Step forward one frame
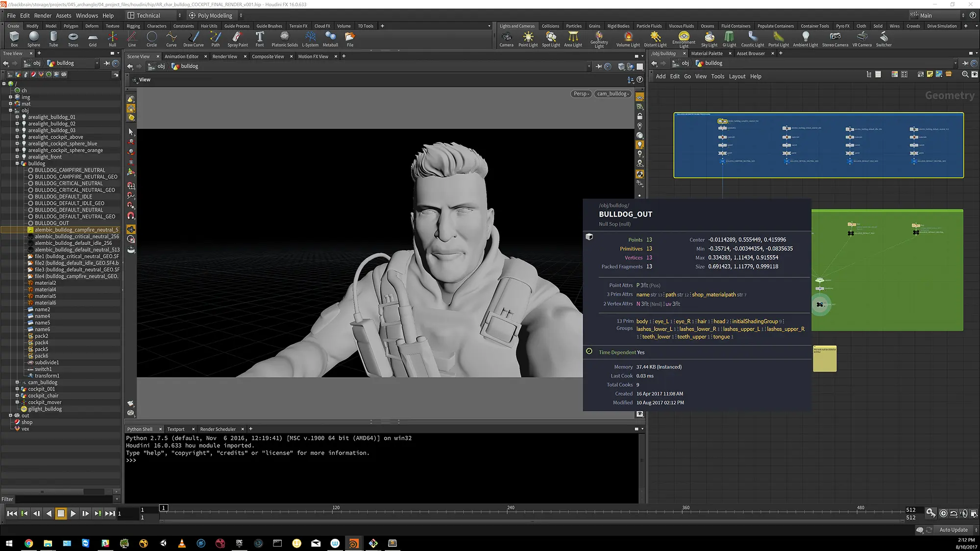Screen dimensions: 980x551 [x=85, y=513]
